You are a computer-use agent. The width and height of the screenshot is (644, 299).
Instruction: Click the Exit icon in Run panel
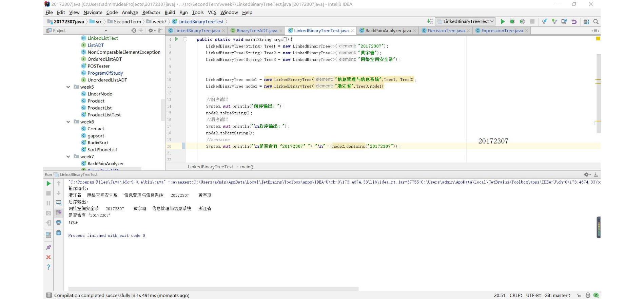pos(48,223)
